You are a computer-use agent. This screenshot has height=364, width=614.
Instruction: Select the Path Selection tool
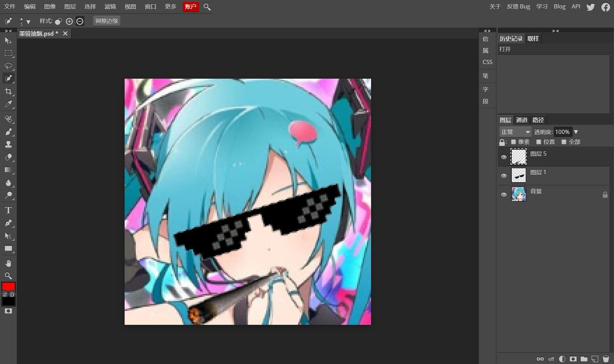[8, 236]
